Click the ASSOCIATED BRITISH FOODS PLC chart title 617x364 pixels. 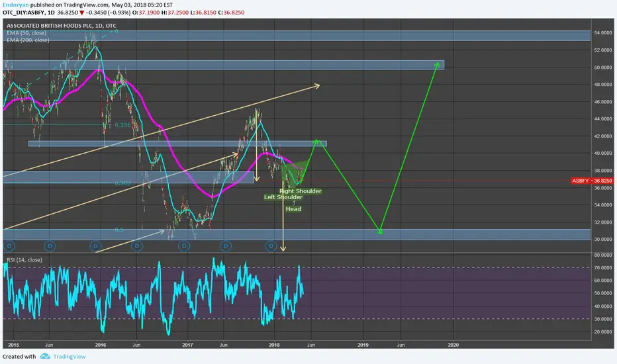pyautogui.click(x=61, y=26)
